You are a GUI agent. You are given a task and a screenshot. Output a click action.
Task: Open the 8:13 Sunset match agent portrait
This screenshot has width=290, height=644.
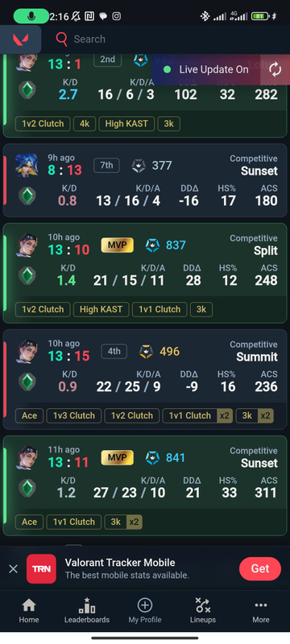[x=27, y=166]
